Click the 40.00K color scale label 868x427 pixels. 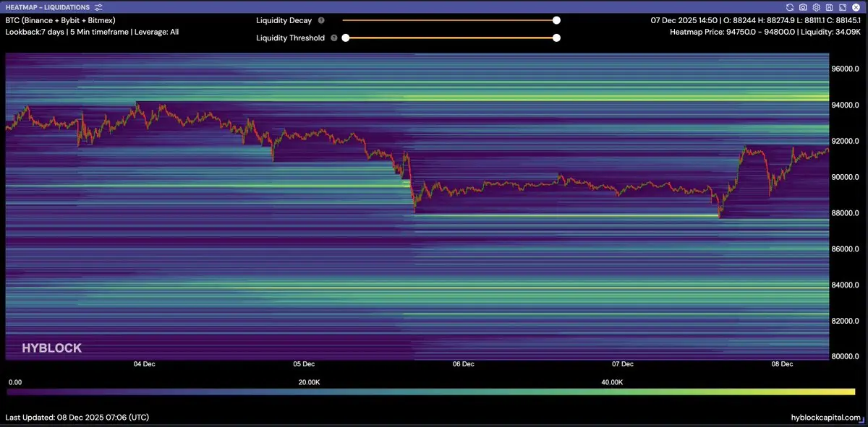611,382
